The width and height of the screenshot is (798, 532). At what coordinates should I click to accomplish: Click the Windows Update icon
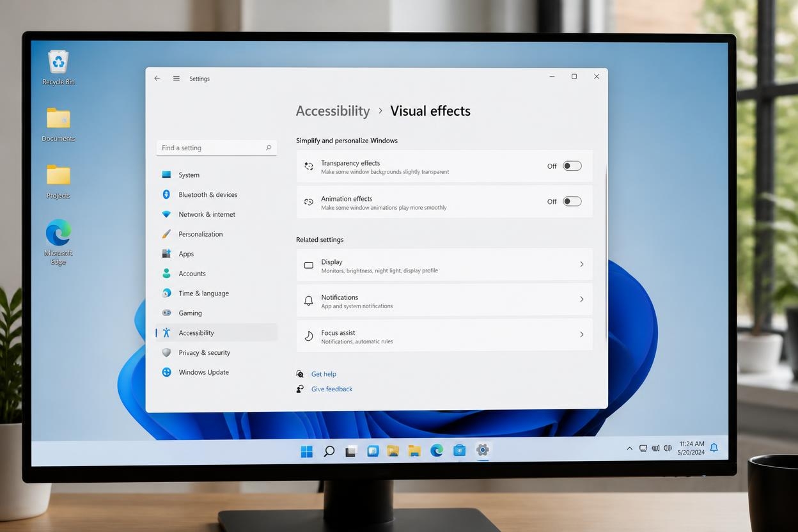coord(166,372)
